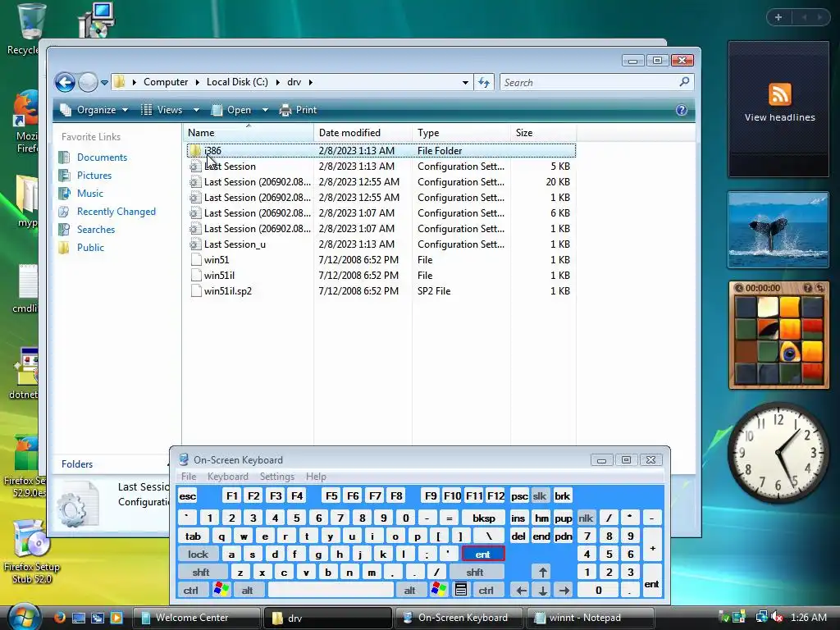Sort by the Name column header
Screen dimensions: 840x630
(248, 132)
